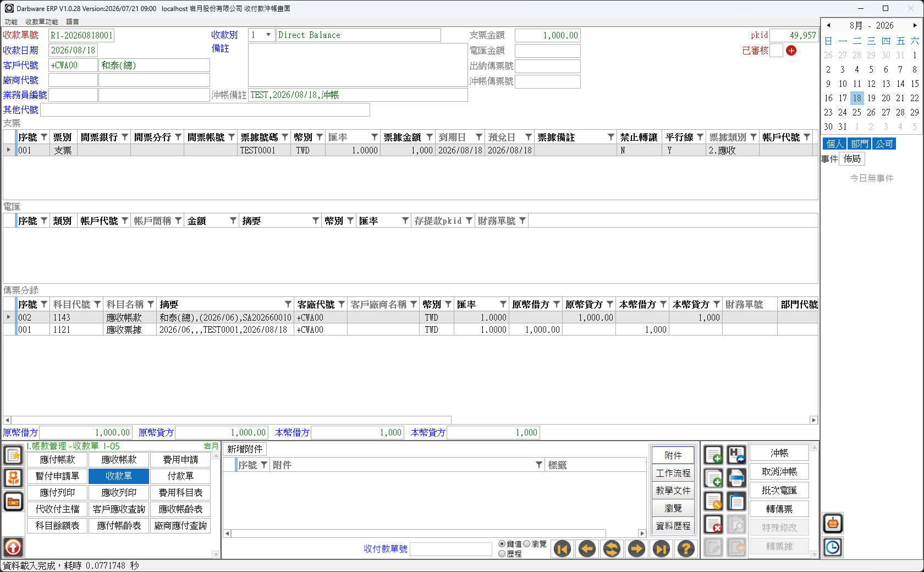This screenshot has height=572, width=924.
Task: Toggle the 已審核 checkbox
Action: click(776, 51)
